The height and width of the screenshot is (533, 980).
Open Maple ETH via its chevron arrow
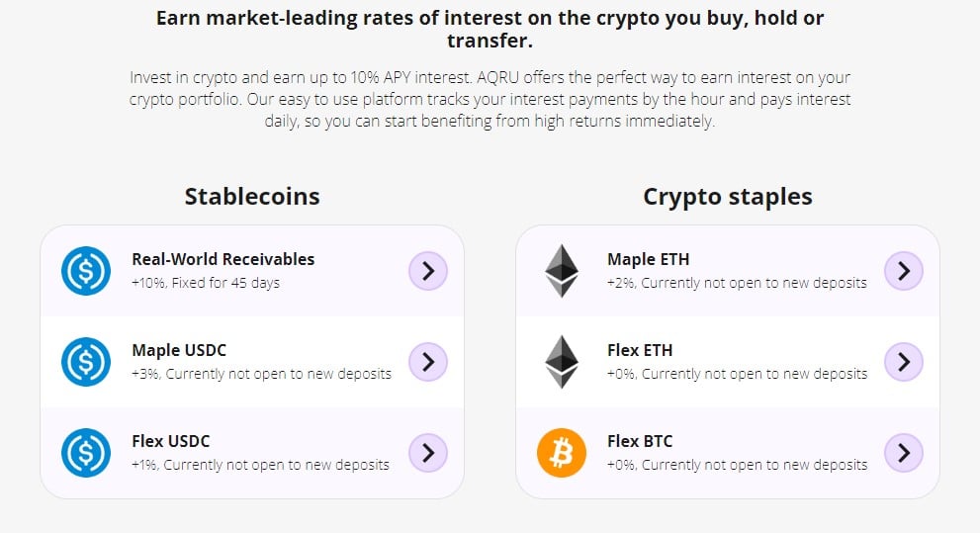tap(904, 271)
